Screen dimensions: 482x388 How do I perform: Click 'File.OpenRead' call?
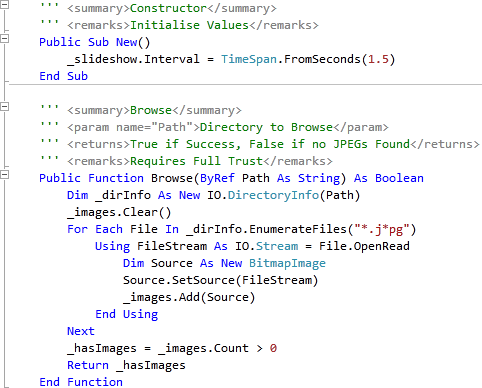[x=364, y=246]
